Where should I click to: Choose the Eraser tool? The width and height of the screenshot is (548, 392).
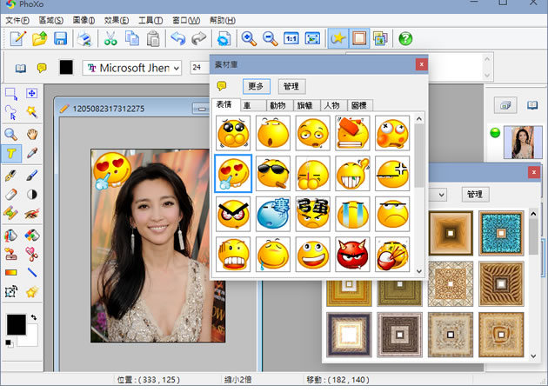[11, 194]
